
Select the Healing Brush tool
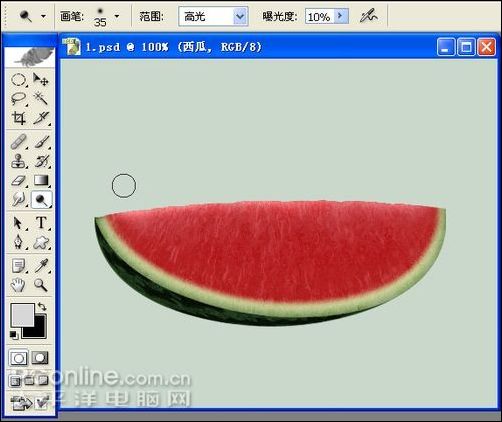[19, 142]
